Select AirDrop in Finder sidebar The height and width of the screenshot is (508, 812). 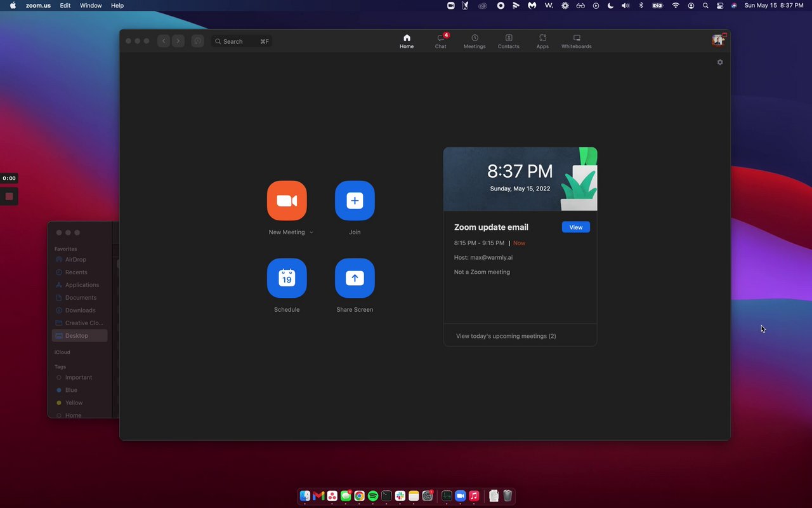[80, 260]
